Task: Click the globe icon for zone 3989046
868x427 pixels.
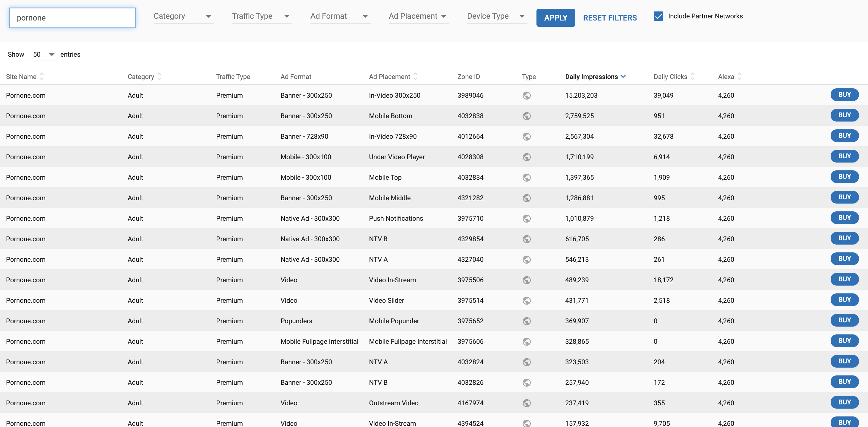Action: click(x=527, y=95)
